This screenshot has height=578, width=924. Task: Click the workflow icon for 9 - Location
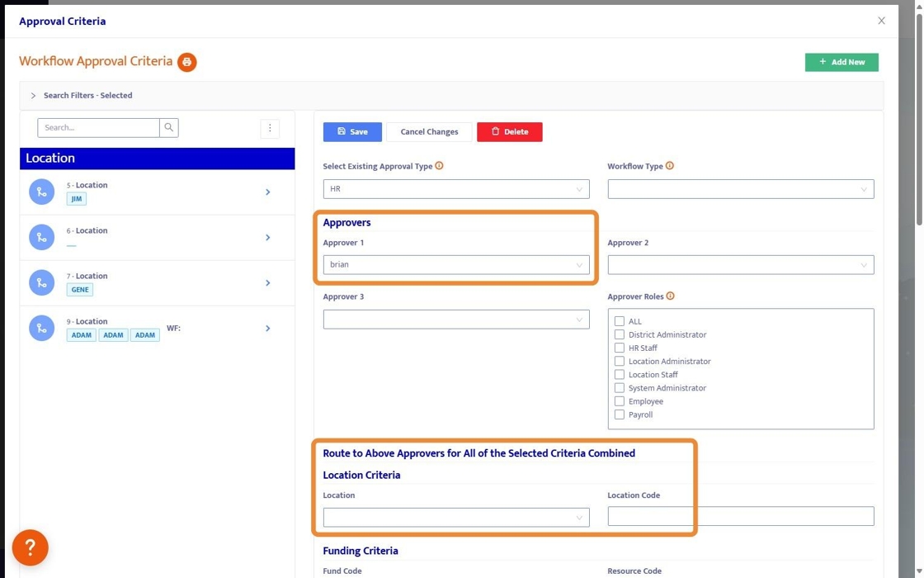(x=42, y=328)
